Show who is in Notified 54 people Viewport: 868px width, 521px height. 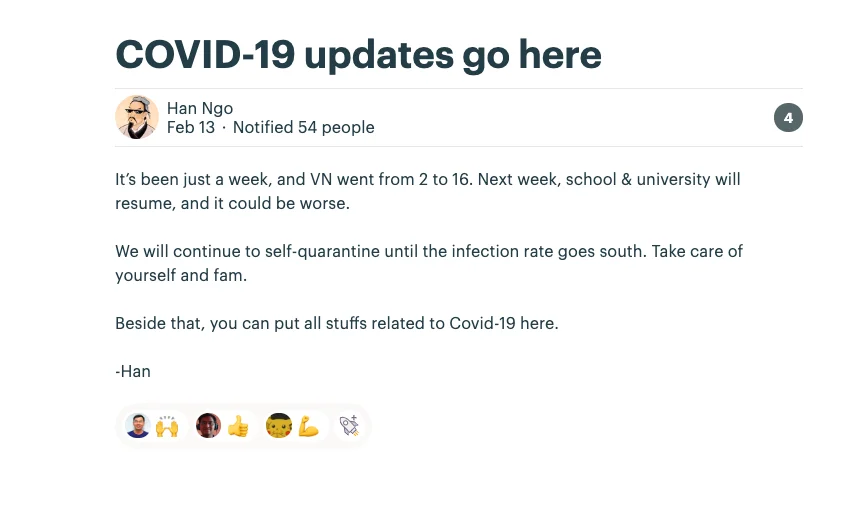click(x=303, y=127)
